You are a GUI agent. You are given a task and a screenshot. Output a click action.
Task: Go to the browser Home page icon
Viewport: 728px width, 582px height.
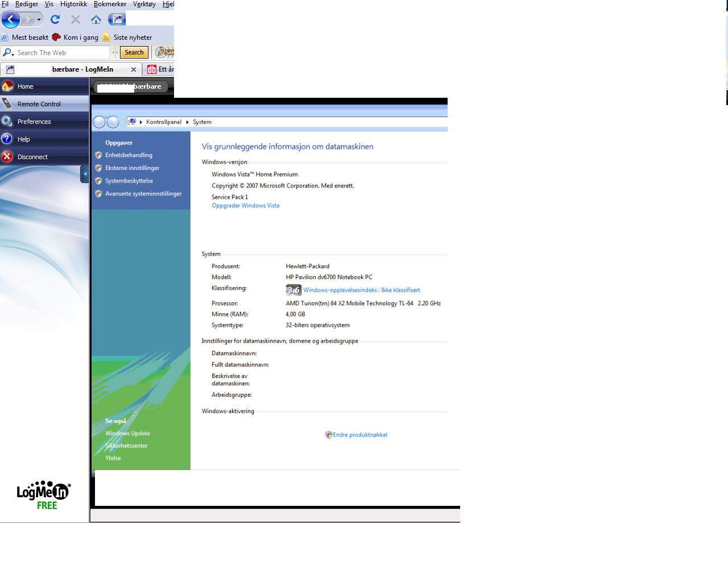tap(96, 19)
